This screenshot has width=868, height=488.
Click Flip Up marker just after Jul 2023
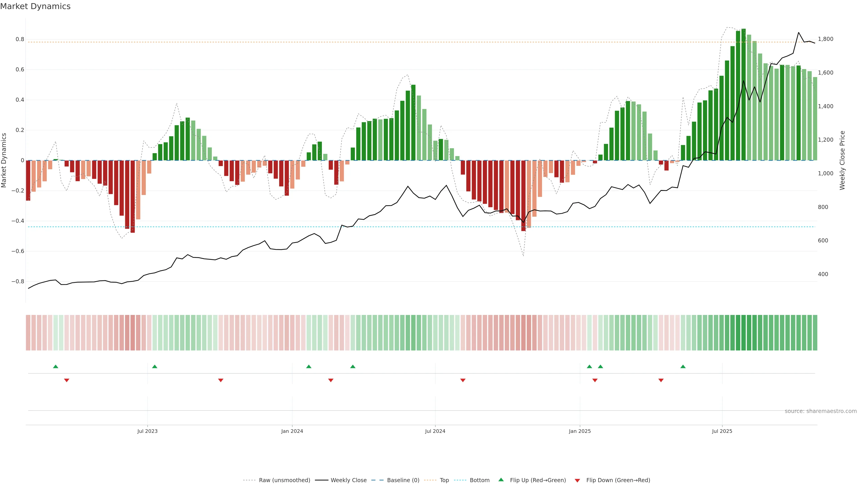155,366
